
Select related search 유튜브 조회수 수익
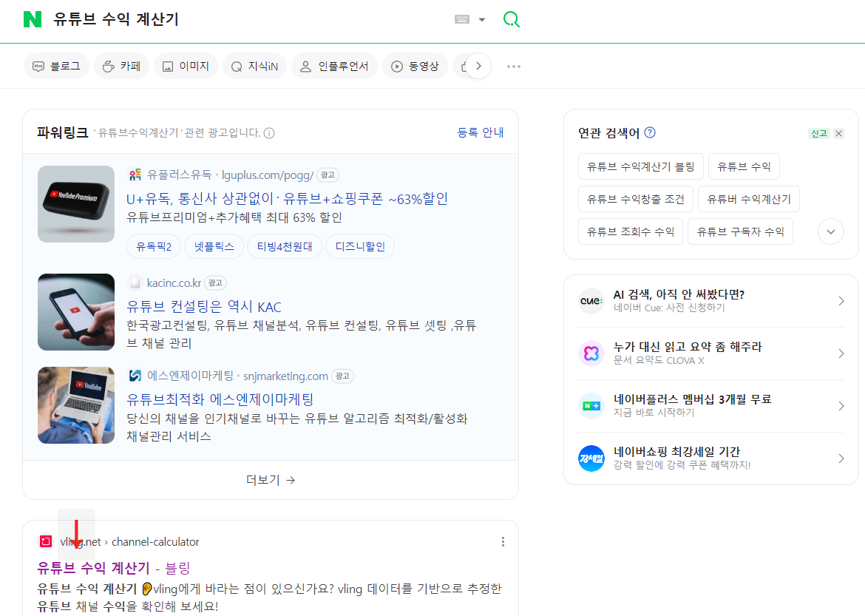630,231
